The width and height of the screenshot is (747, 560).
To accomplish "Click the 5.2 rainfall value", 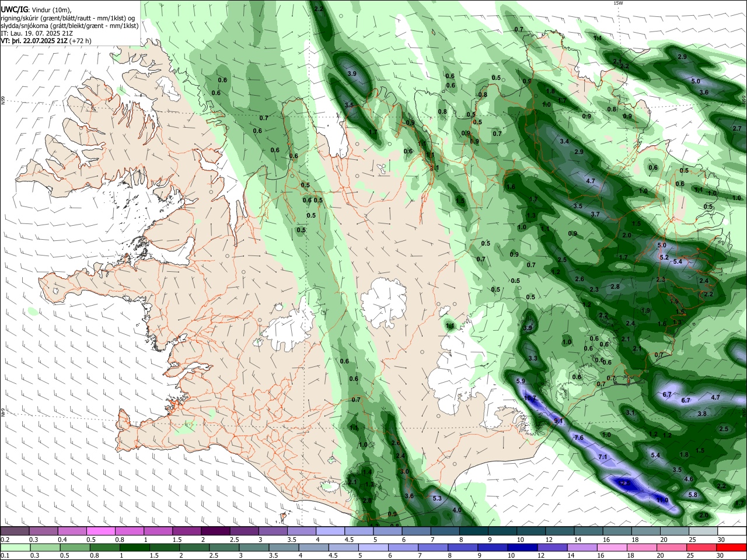I will (664, 257).
